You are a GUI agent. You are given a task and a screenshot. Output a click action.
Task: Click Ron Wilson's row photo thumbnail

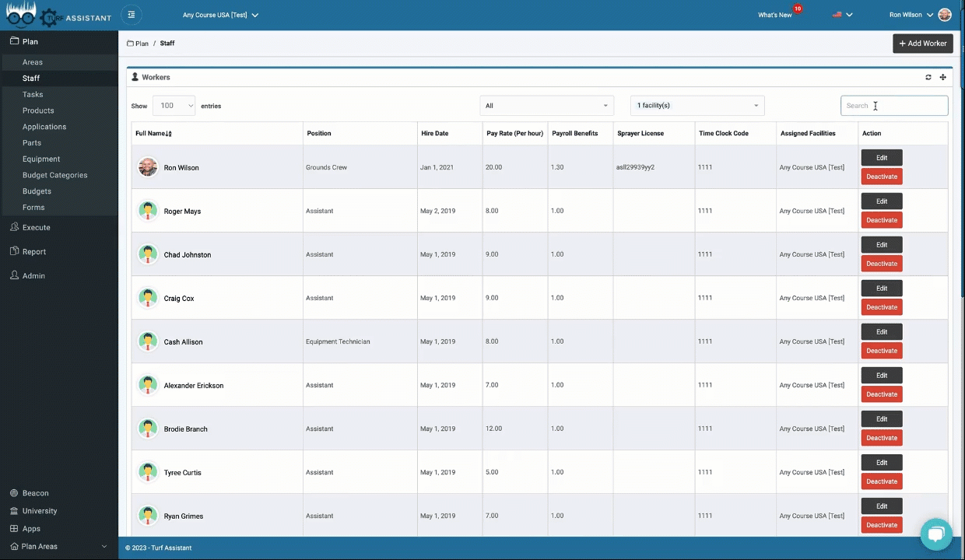coord(148,167)
